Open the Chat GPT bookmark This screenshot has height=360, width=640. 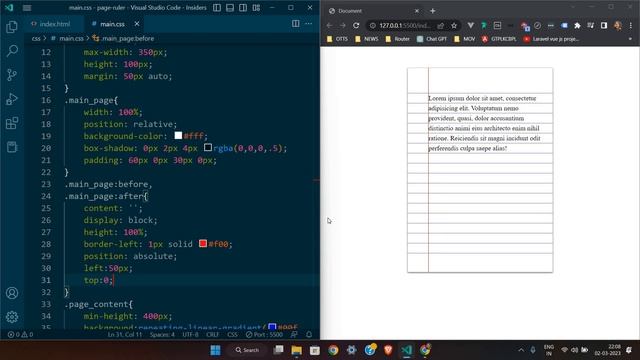pos(431,39)
